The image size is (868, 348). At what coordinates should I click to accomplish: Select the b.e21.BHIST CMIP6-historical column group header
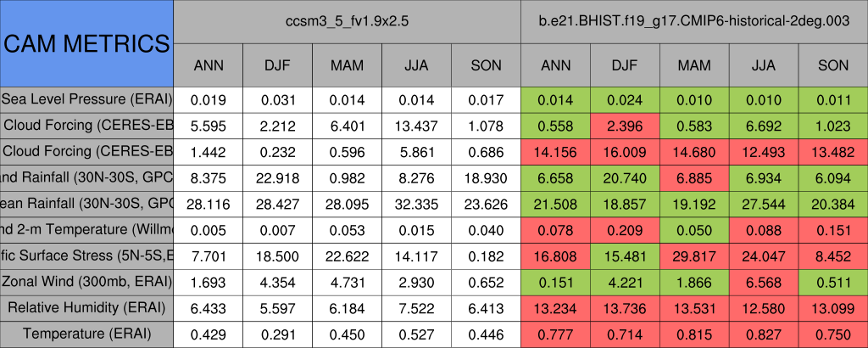pos(694,22)
